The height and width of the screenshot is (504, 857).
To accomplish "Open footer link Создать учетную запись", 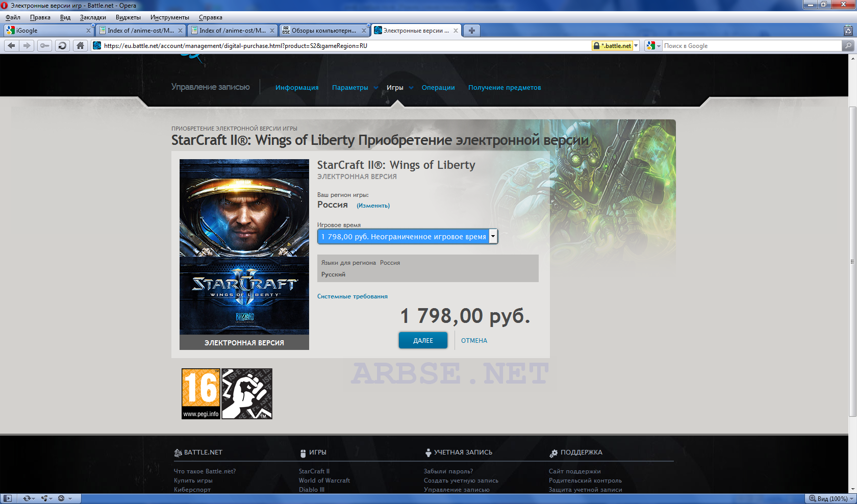I will [461, 481].
